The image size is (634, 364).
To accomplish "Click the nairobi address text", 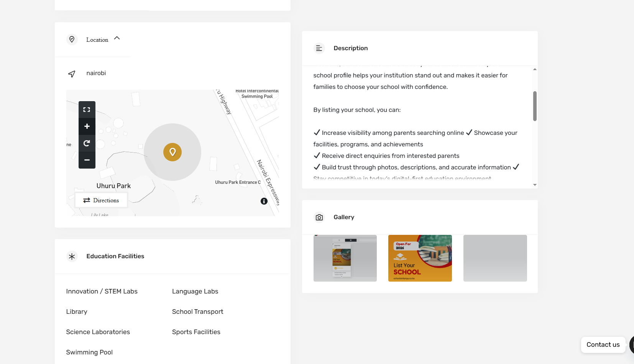I will (x=96, y=73).
